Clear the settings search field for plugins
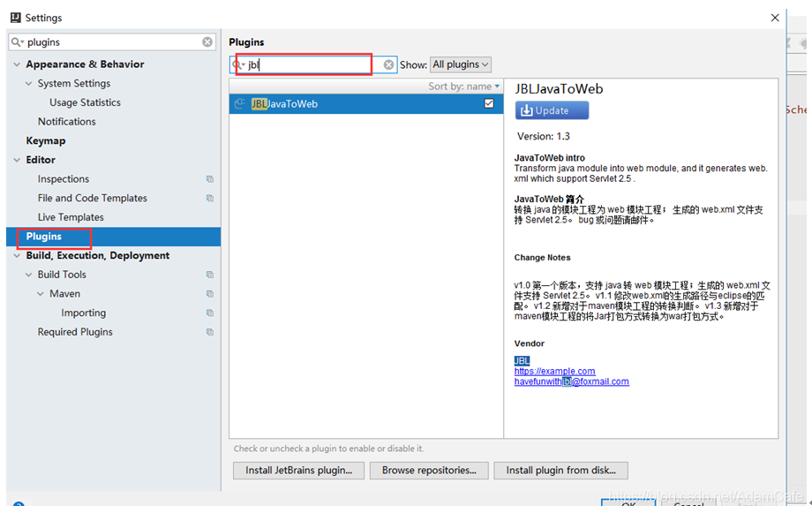The width and height of the screenshot is (812, 513). coord(207,42)
